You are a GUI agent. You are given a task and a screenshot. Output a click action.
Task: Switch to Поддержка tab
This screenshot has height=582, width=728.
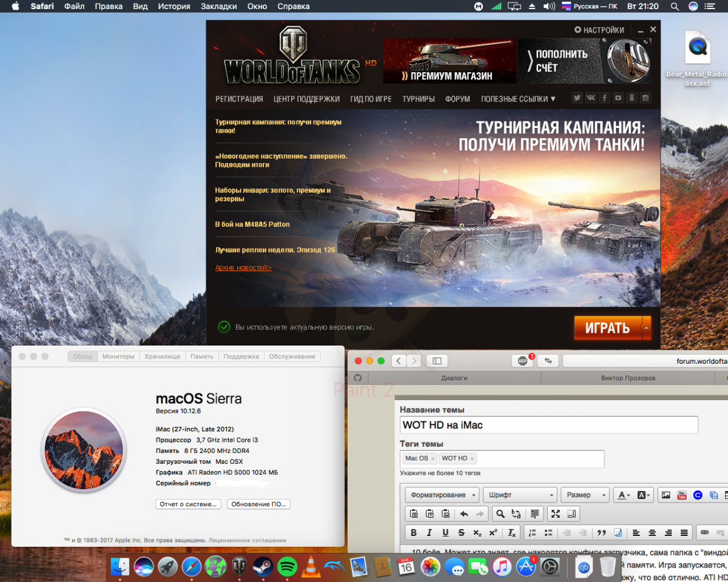pos(241,356)
